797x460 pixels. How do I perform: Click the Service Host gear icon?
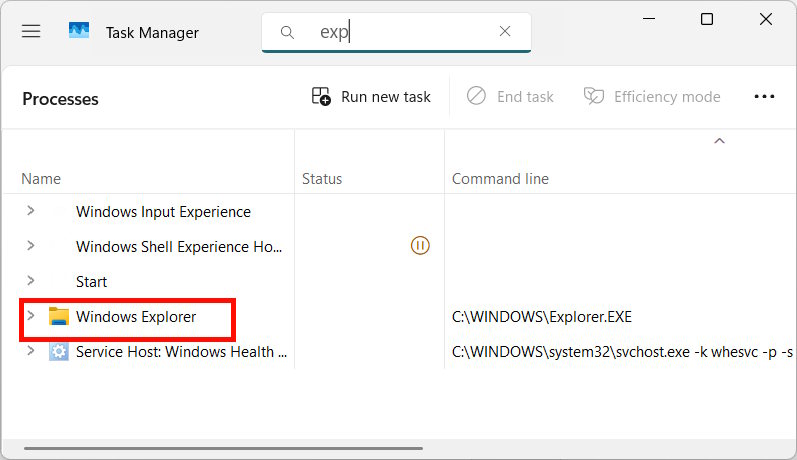click(58, 351)
